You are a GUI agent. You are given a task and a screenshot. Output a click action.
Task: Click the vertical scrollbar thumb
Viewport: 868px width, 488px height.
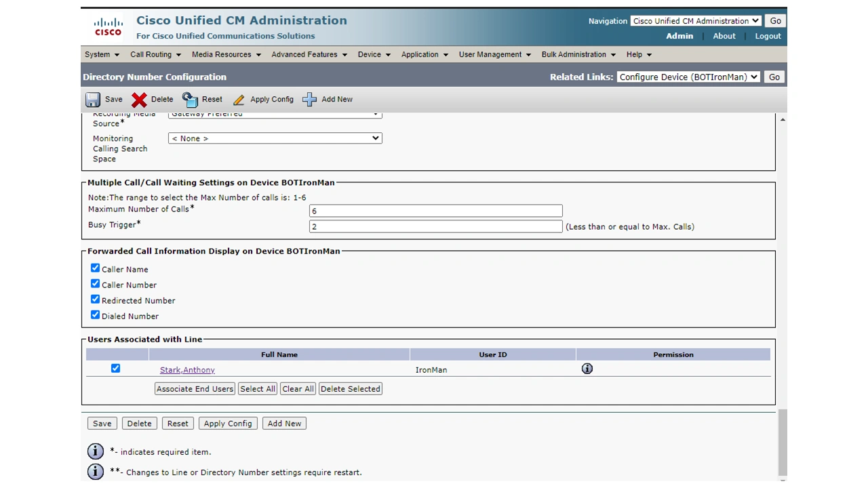point(783,442)
